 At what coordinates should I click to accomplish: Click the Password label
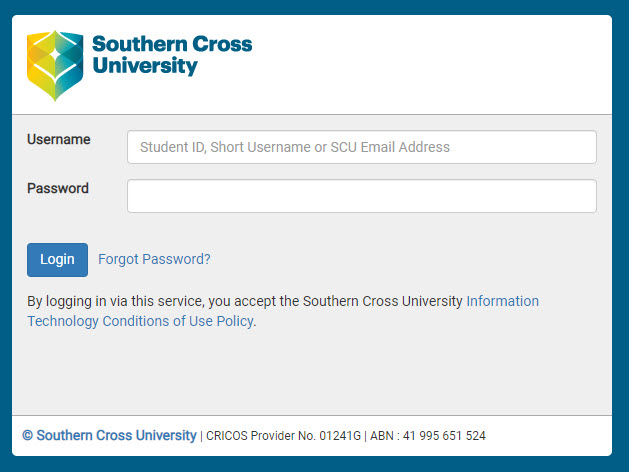point(58,188)
